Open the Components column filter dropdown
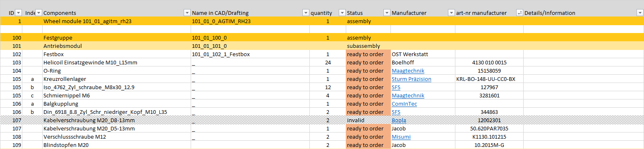This screenshot has height=149, width=644. [187, 13]
